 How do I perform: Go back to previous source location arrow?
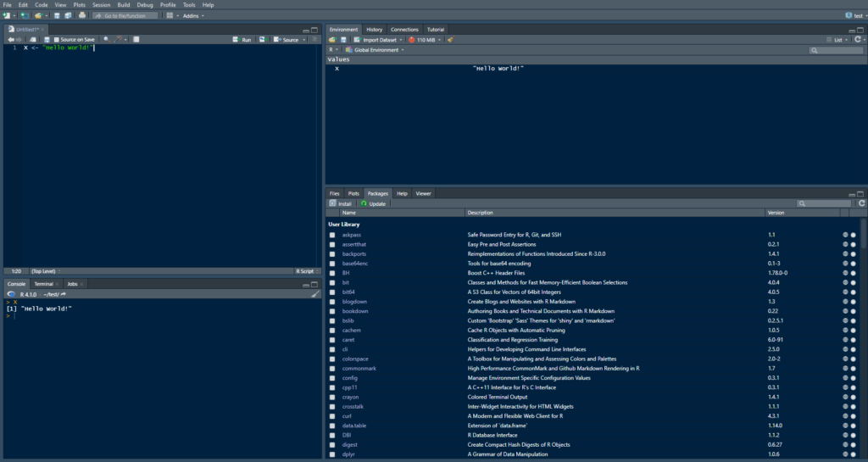[10, 40]
